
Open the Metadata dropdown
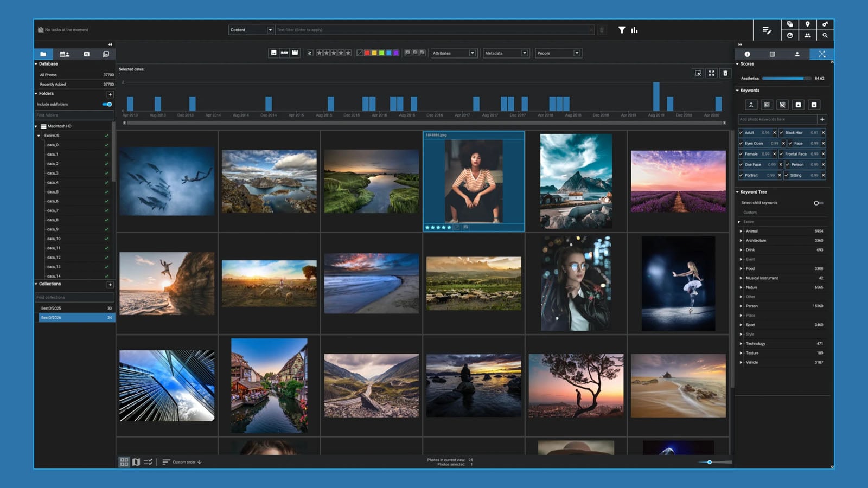pos(506,53)
